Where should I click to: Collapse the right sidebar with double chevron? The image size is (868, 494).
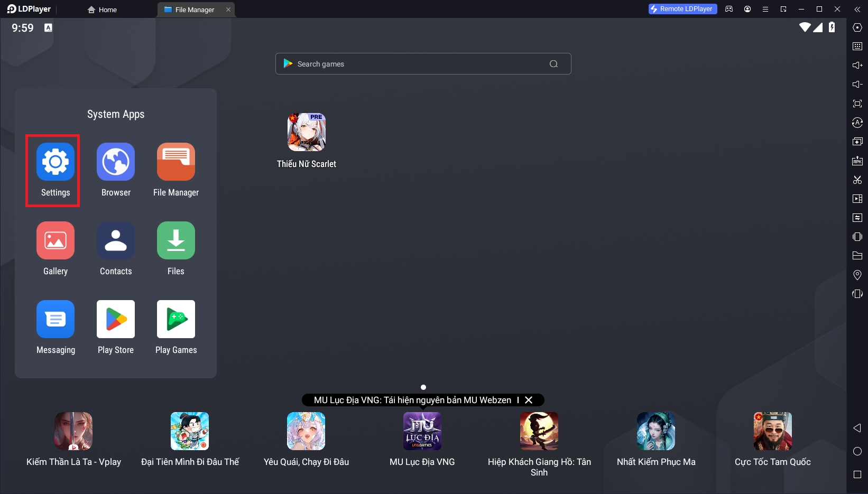(x=857, y=9)
